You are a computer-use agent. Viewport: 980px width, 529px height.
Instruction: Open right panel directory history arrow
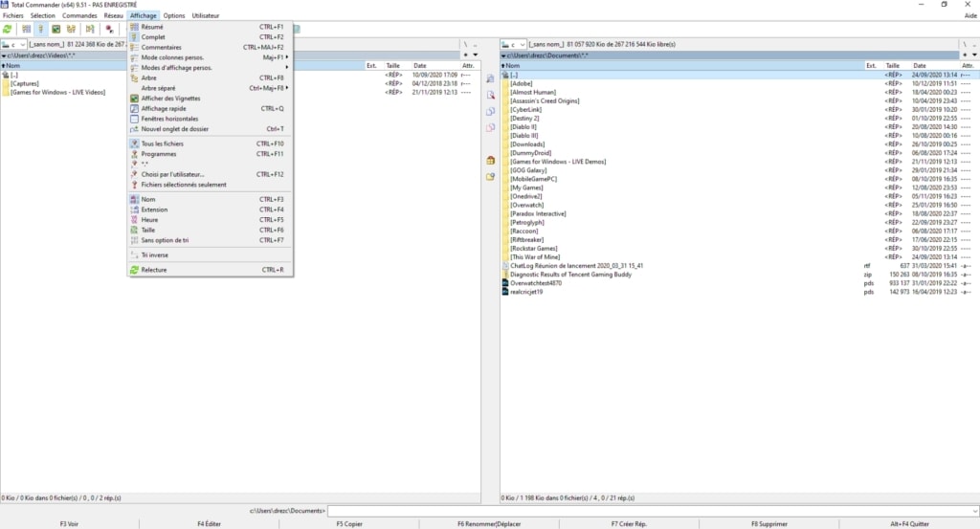[x=974, y=55]
